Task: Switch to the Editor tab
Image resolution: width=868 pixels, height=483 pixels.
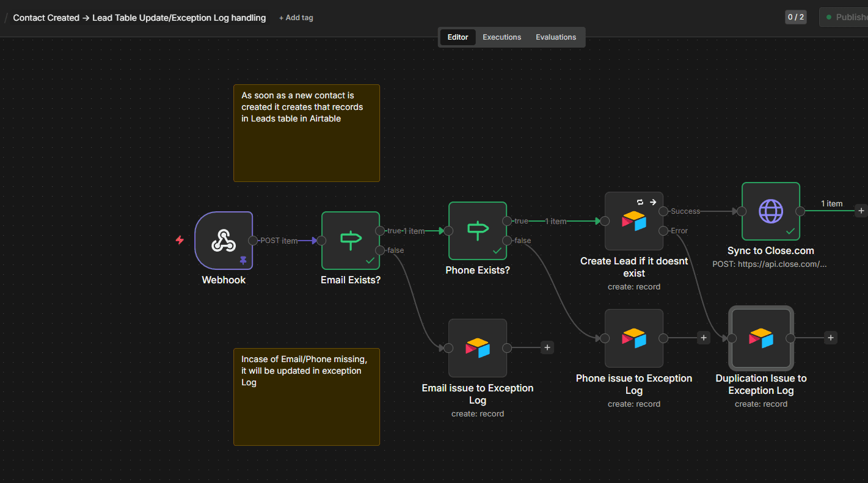Action: (458, 37)
